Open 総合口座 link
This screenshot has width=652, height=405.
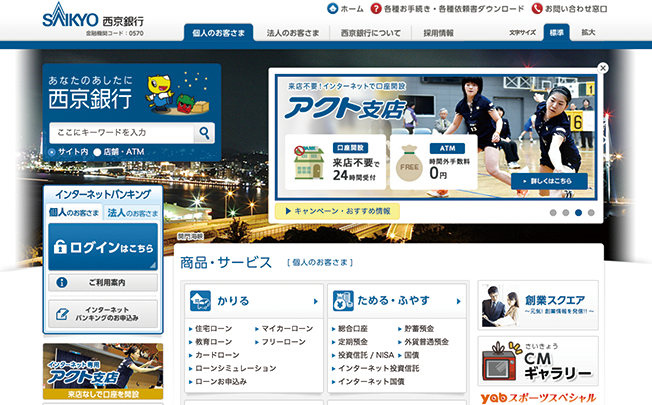tap(353, 328)
